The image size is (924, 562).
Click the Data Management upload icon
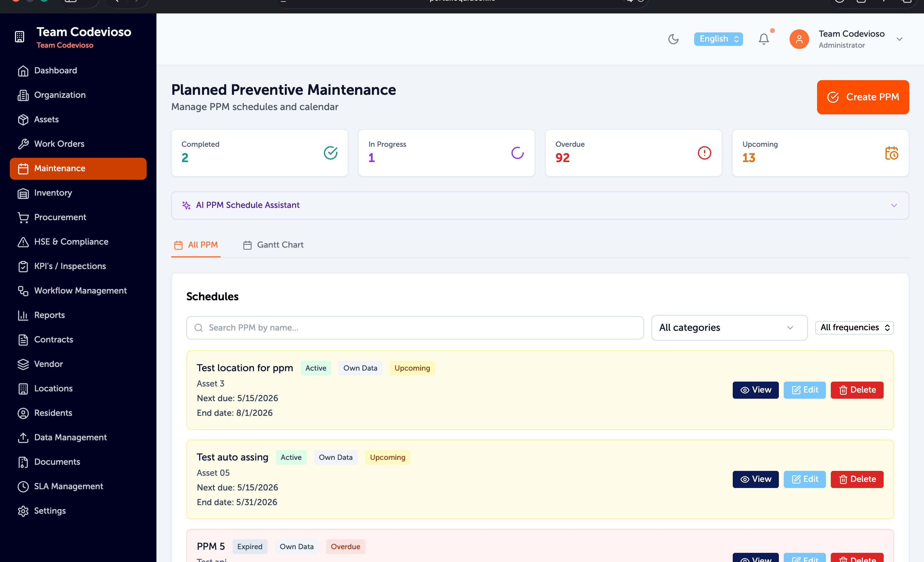(x=23, y=438)
